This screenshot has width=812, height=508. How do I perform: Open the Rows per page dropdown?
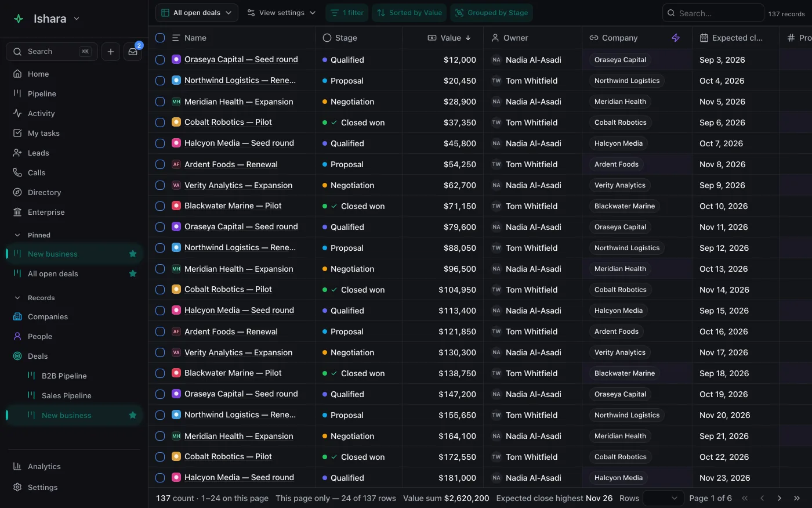[664, 498]
